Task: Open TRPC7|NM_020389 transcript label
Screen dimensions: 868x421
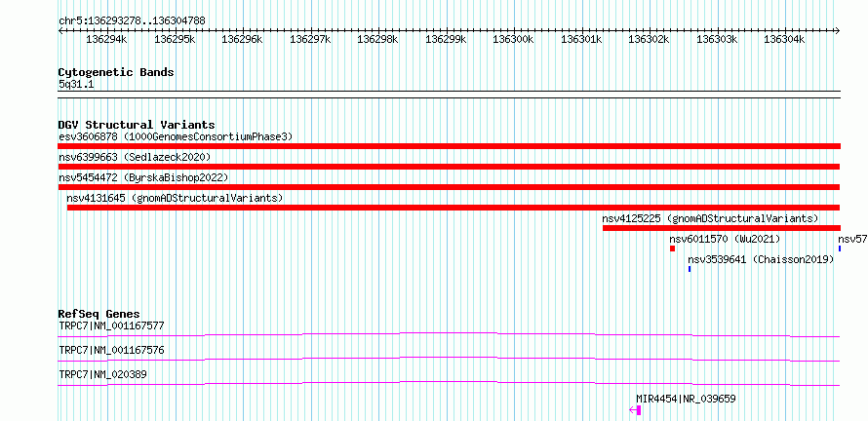Action: pyautogui.click(x=103, y=374)
